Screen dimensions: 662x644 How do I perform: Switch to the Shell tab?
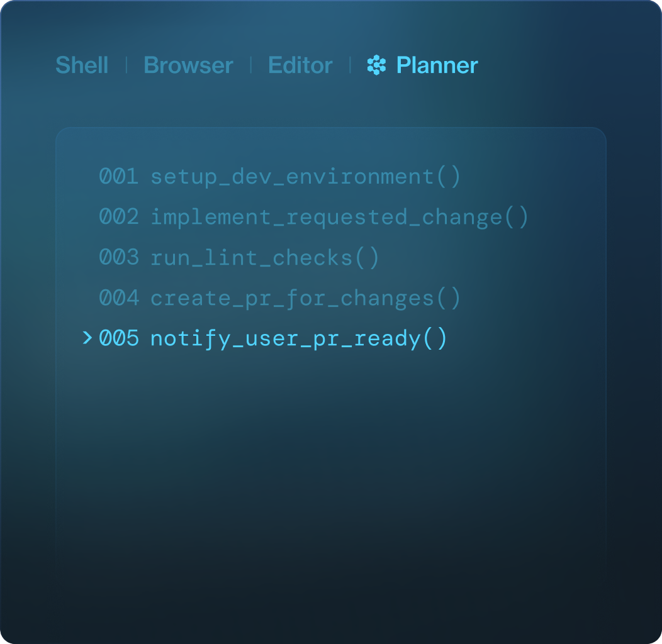tap(82, 65)
